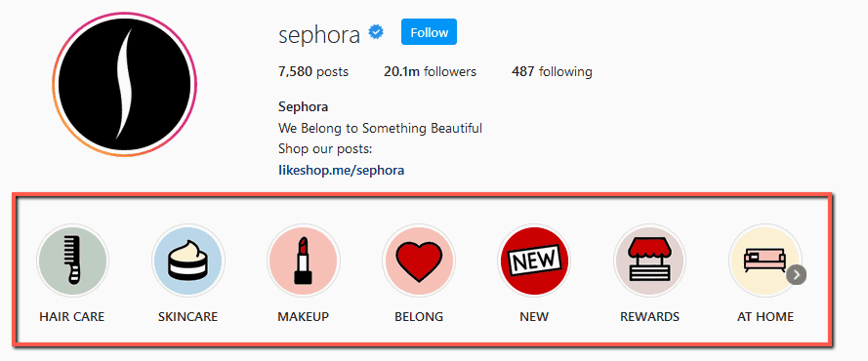This screenshot has height=361, width=868.
Task: Open the likeshop.me/sephora link
Action: (341, 171)
